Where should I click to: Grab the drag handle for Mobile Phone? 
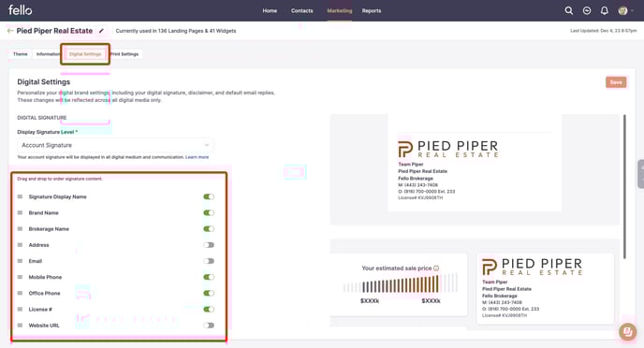tap(20, 277)
